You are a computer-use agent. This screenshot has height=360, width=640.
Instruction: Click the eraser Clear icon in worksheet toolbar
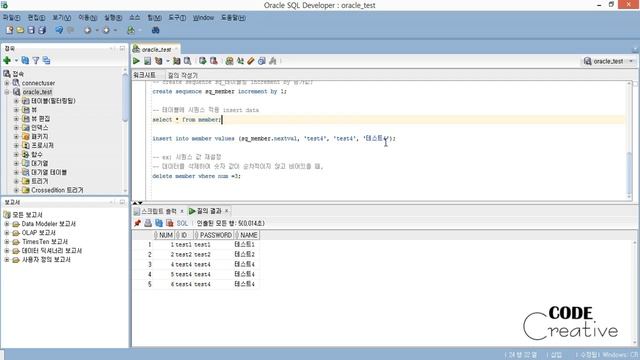pos(251,61)
